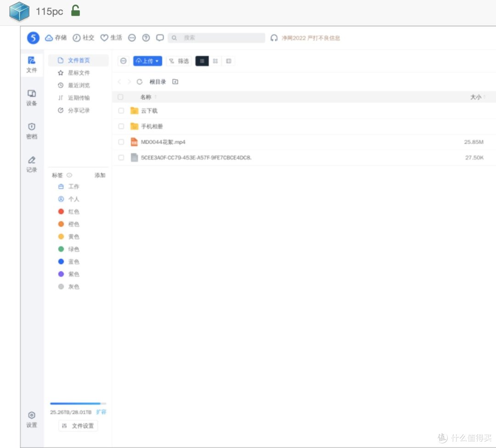496x448 pixels.
Task: Click the 扩容 expand storage link
Action: coord(101,412)
